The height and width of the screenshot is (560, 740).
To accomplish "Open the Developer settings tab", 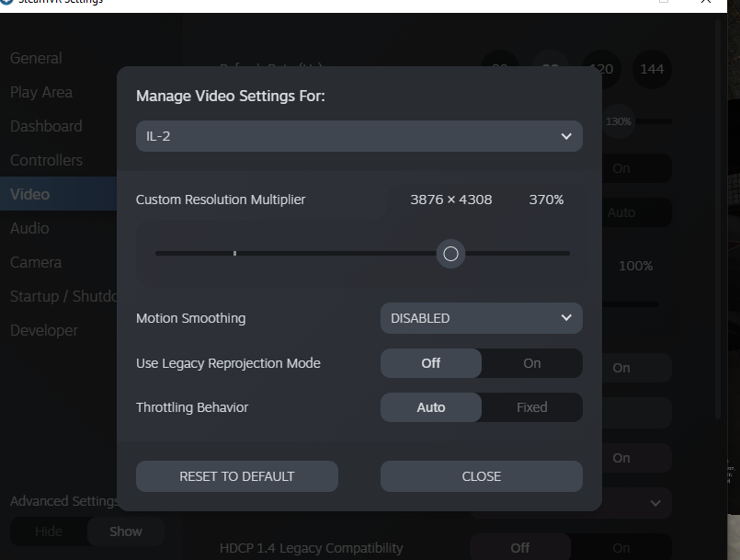I will 44,330.
